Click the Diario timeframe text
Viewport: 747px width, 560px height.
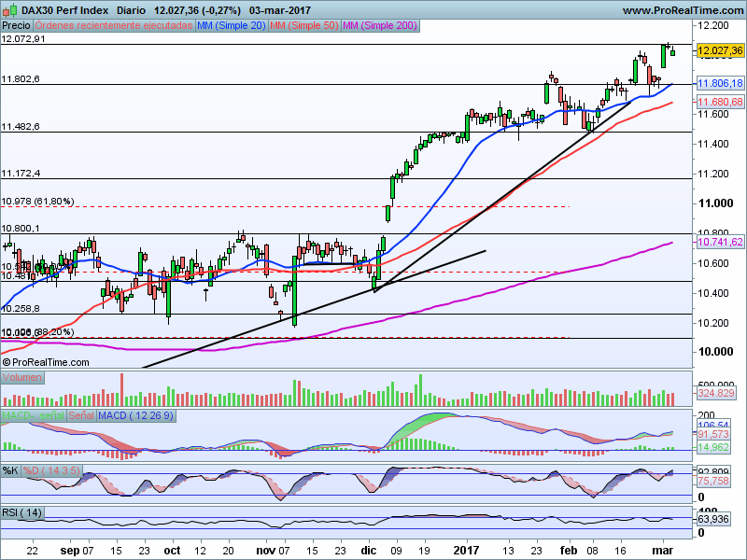131,10
